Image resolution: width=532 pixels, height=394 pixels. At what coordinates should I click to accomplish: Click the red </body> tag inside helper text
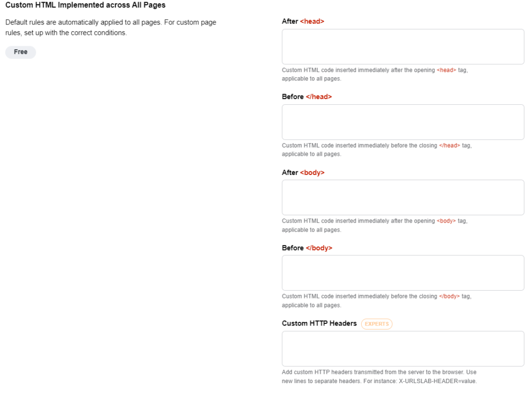tap(449, 296)
